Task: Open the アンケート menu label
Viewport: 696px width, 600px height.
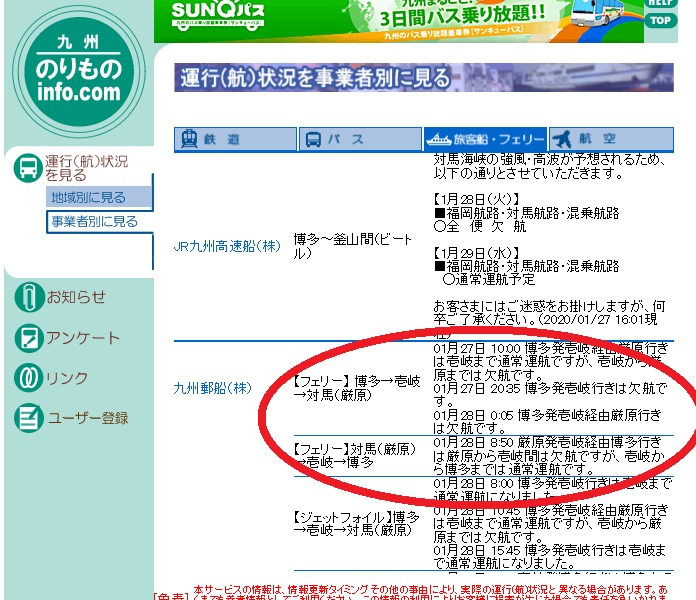Action: [x=83, y=338]
